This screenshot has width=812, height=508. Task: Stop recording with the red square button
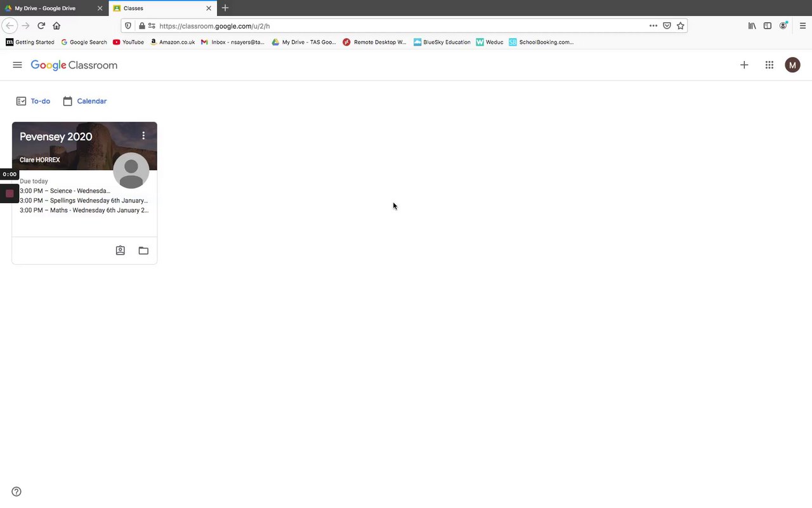(10, 193)
